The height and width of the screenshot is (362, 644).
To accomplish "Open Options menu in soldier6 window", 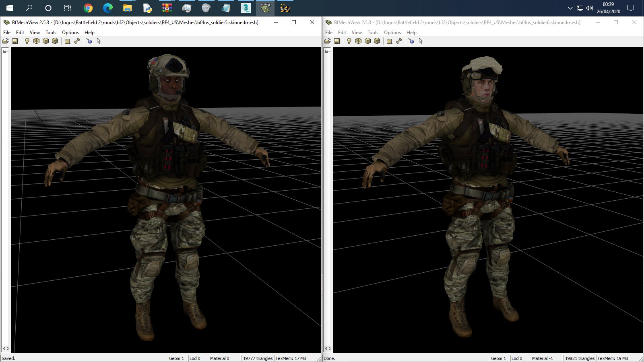I will (x=392, y=33).
